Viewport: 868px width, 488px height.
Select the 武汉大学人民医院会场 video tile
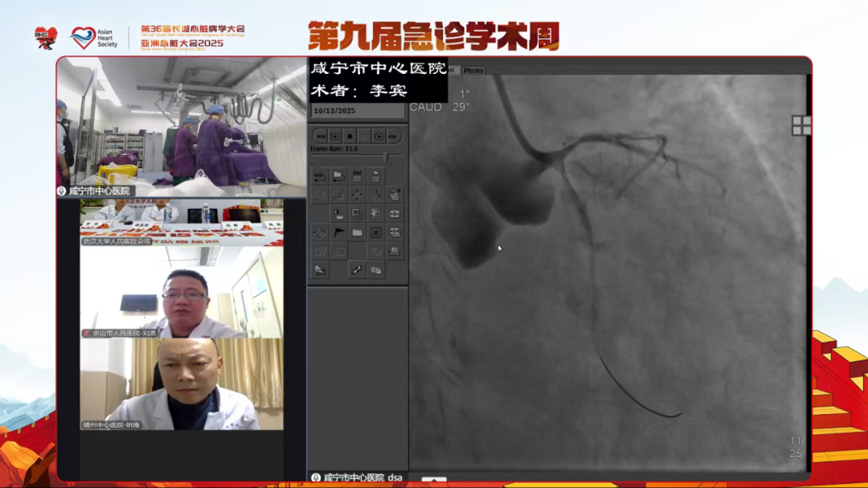coord(181,222)
